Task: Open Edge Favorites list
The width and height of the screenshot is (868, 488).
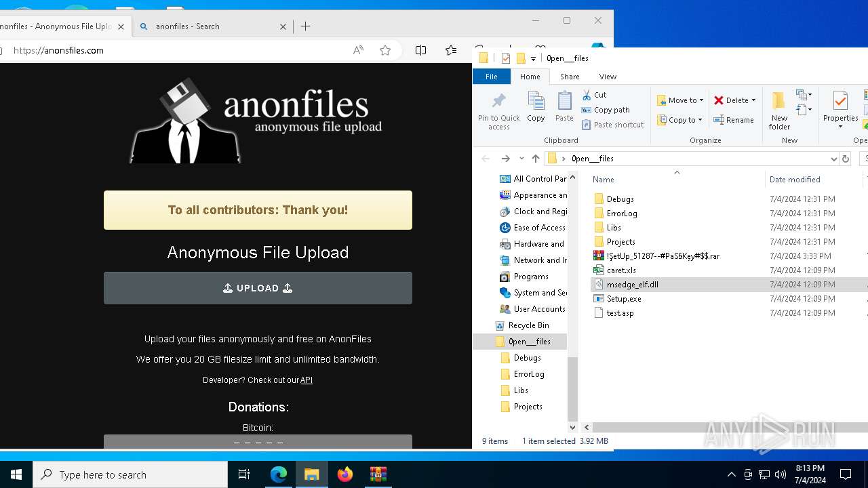Action: pyautogui.click(x=451, y=50)
